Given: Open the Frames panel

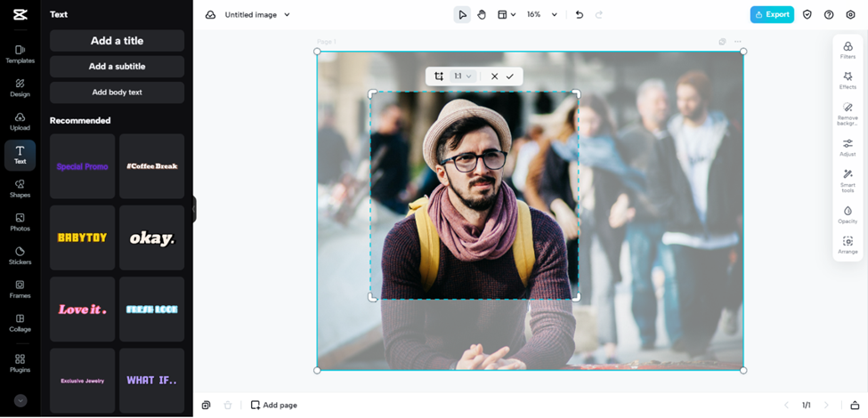Looking at the screenshot, I should pos(20,289).
